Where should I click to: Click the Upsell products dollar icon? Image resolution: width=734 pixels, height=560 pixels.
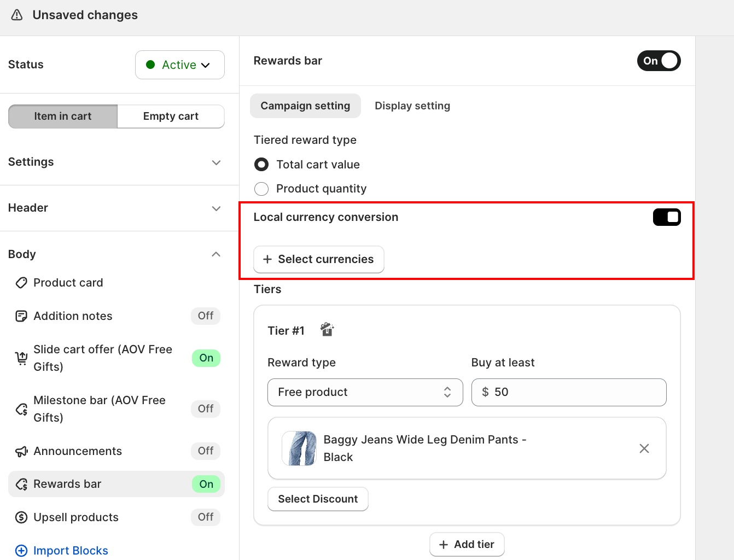pyautogui.click(x=21, y=517)
